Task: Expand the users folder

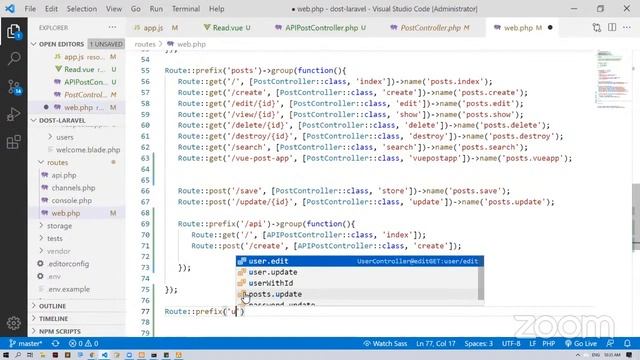Action: click(64, 137)
